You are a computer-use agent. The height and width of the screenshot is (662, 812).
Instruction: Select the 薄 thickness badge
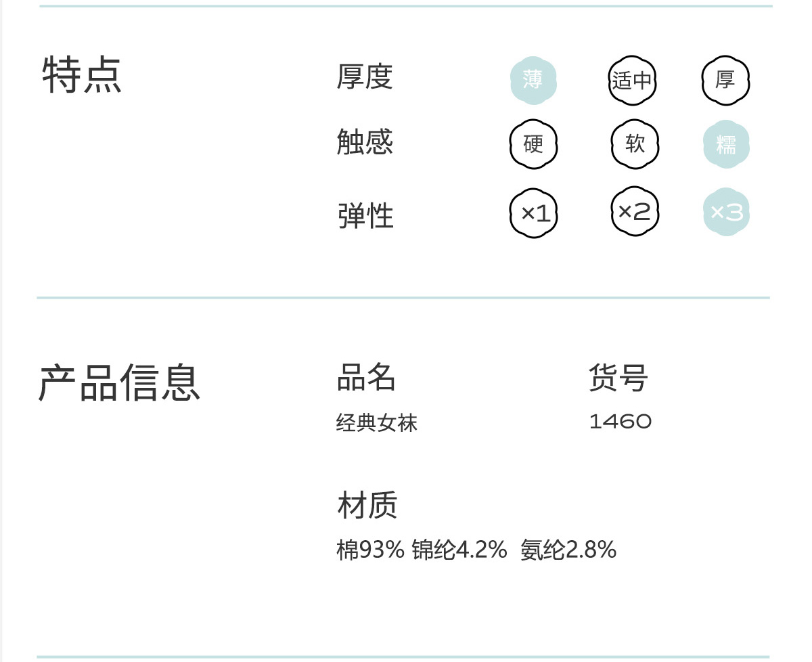coord(533,81)
